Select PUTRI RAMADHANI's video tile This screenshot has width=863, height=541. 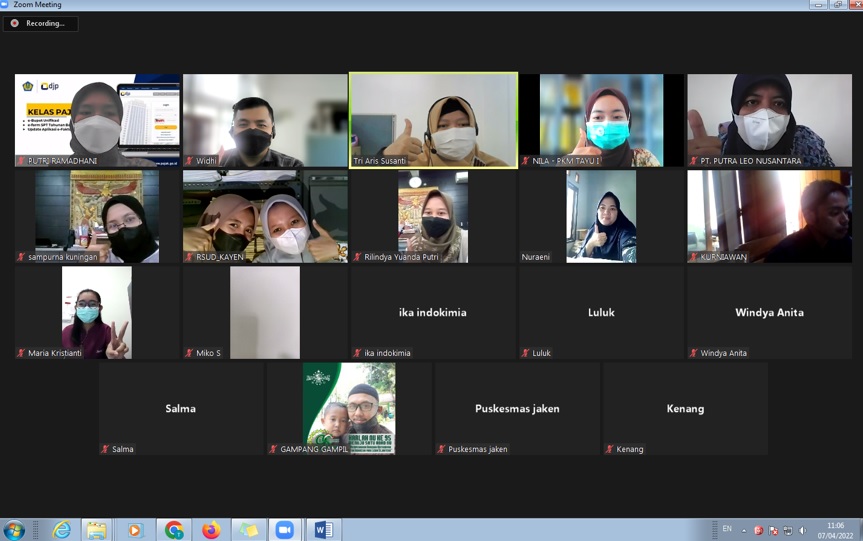(x=98, y=120)
